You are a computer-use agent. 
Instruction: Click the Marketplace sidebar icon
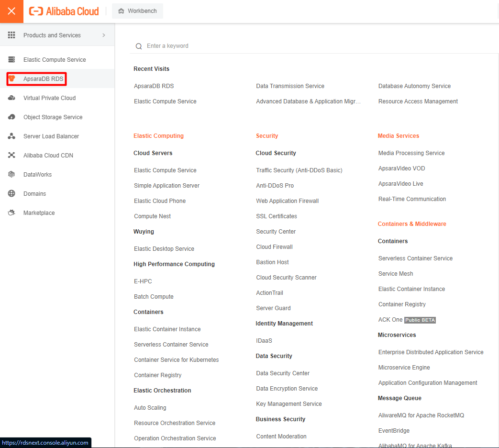[12, 213]
